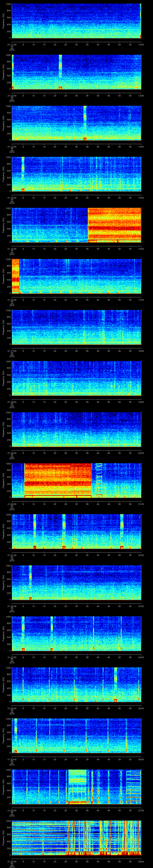
Task: Click the spectrogram panel starting at 21:25:00
Action: 77,736
